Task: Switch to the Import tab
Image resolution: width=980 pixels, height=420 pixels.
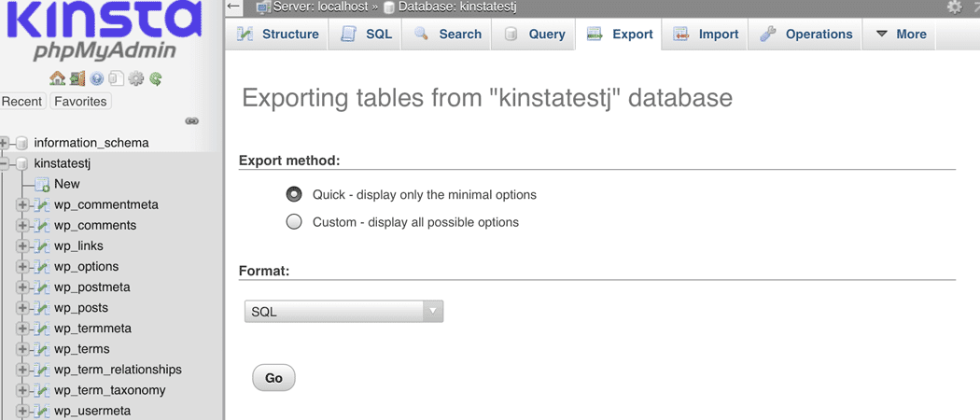Action: (x=706, y=35)
